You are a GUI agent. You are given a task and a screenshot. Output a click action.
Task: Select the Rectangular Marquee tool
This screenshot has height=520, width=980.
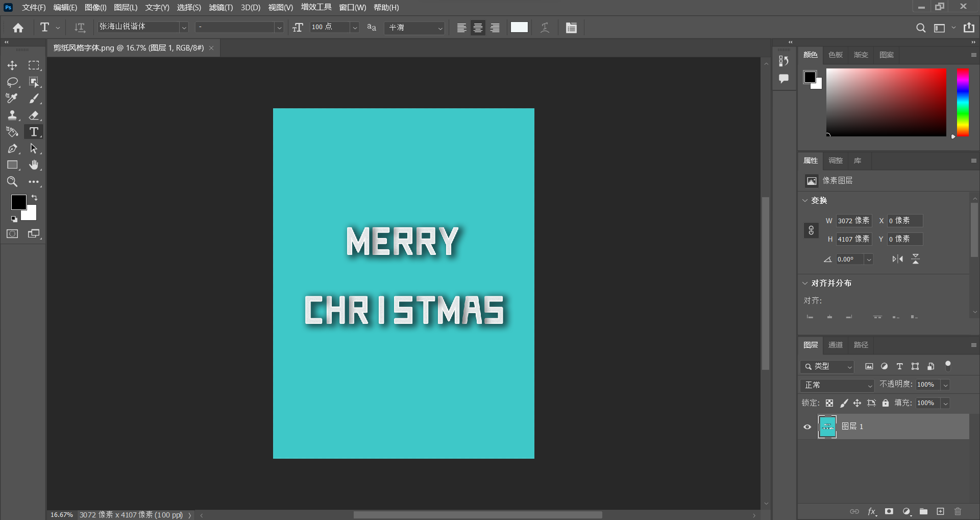(34, 65)
